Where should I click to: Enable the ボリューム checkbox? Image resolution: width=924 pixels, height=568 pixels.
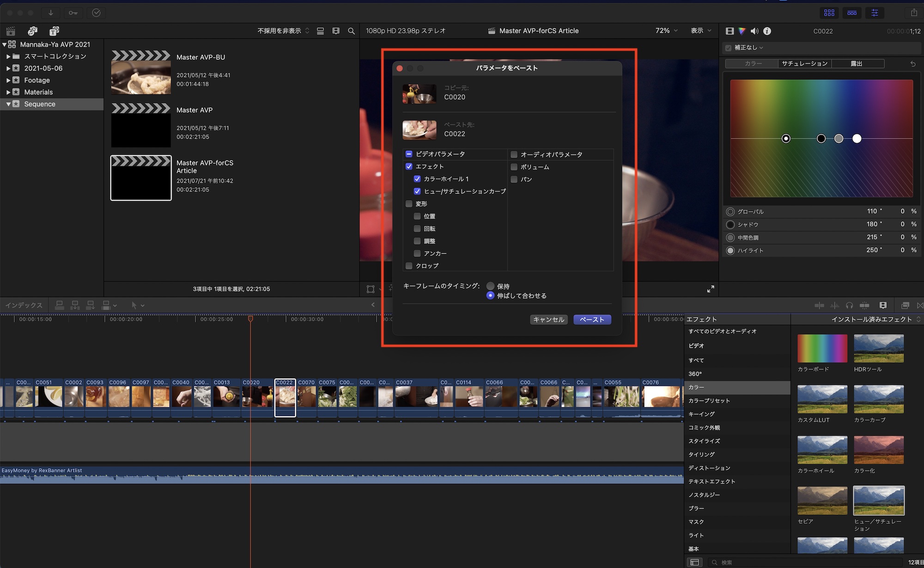pos(514,167)
